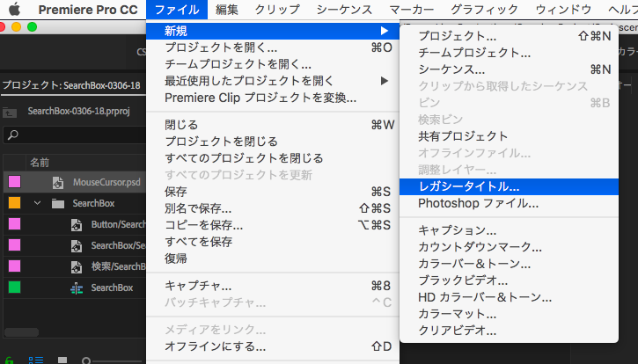
Task: Select MouseCursor.psd in project list
Action: [106, 182]
